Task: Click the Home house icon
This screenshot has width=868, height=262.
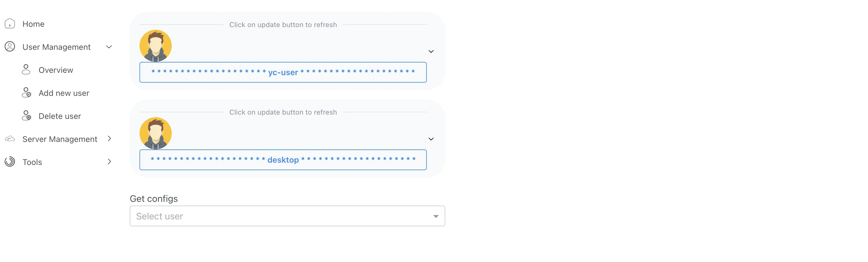Action: (10, 24)
